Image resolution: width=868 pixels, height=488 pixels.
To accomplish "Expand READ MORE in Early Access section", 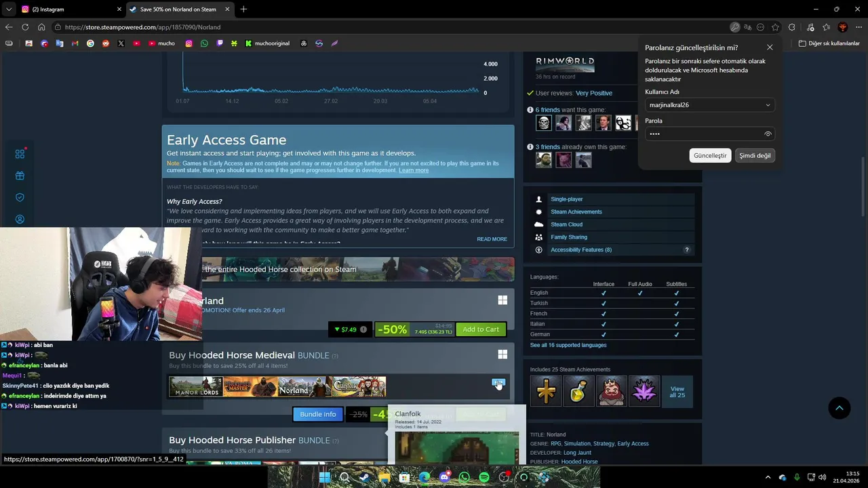I will click(x=492, y=239).
